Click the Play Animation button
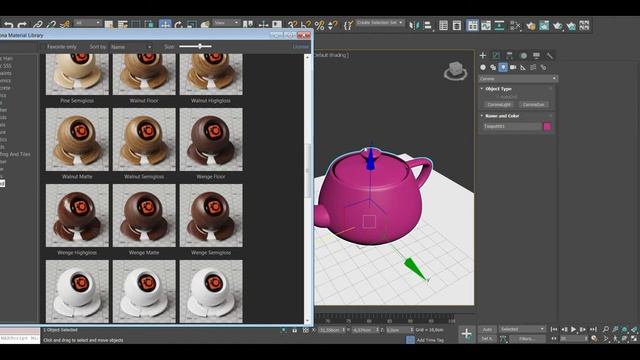640x360 pixels. (x=573, y=329)
